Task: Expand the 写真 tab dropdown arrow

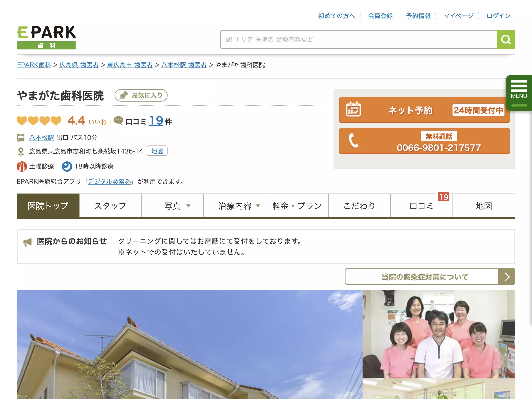Action: point(188,206)
